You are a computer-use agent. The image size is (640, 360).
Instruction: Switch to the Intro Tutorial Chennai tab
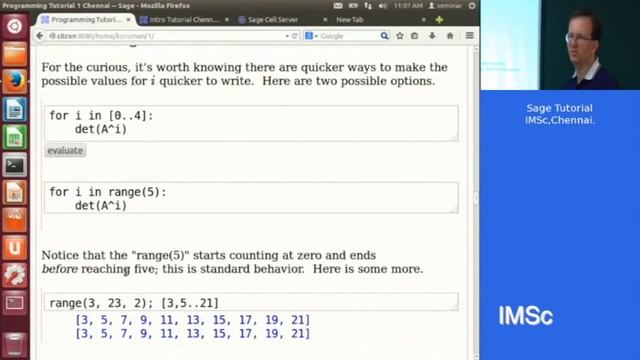(180, 20)
